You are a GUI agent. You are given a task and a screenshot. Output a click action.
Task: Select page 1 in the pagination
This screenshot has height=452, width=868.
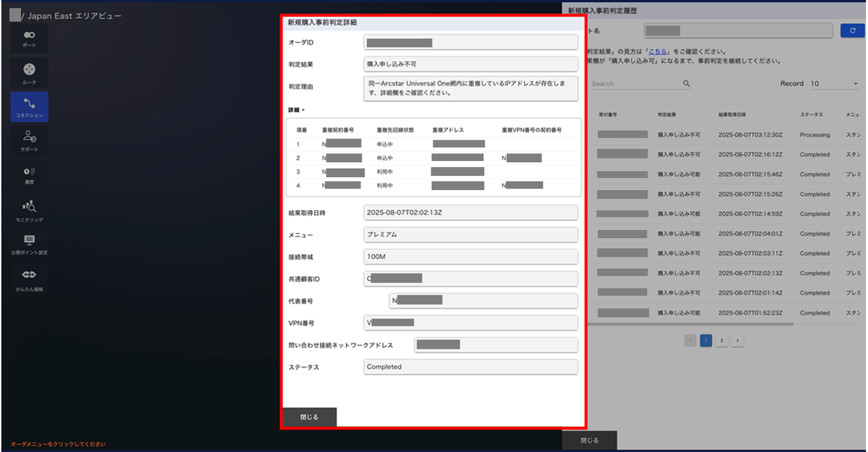[x=706, y=340]
